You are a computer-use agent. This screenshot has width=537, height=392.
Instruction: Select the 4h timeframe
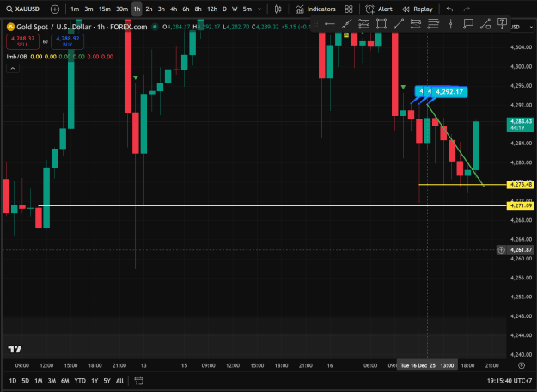click(x=174, y=9)
